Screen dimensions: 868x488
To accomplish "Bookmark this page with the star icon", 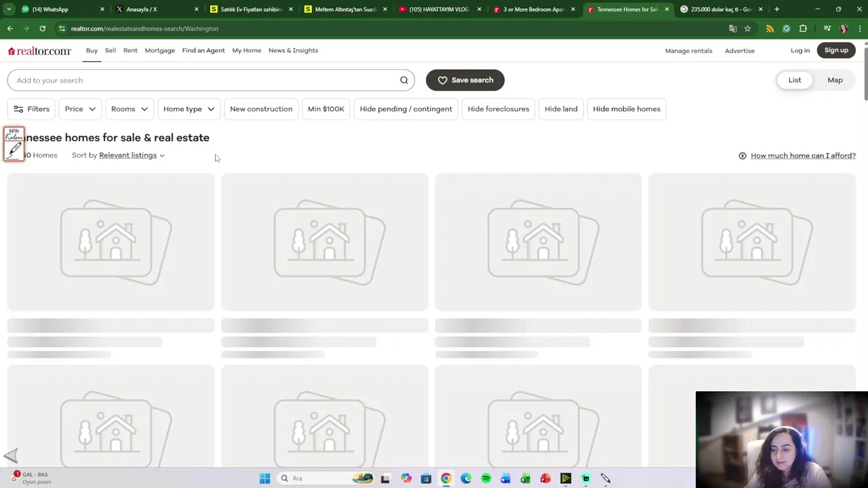I will [x=747, y=28].
